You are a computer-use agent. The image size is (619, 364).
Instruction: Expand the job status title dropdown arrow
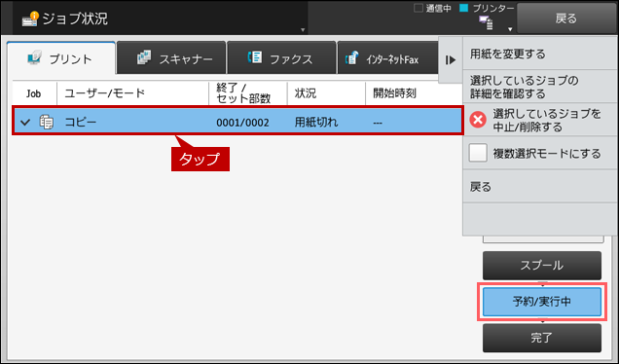pos(303,30)
